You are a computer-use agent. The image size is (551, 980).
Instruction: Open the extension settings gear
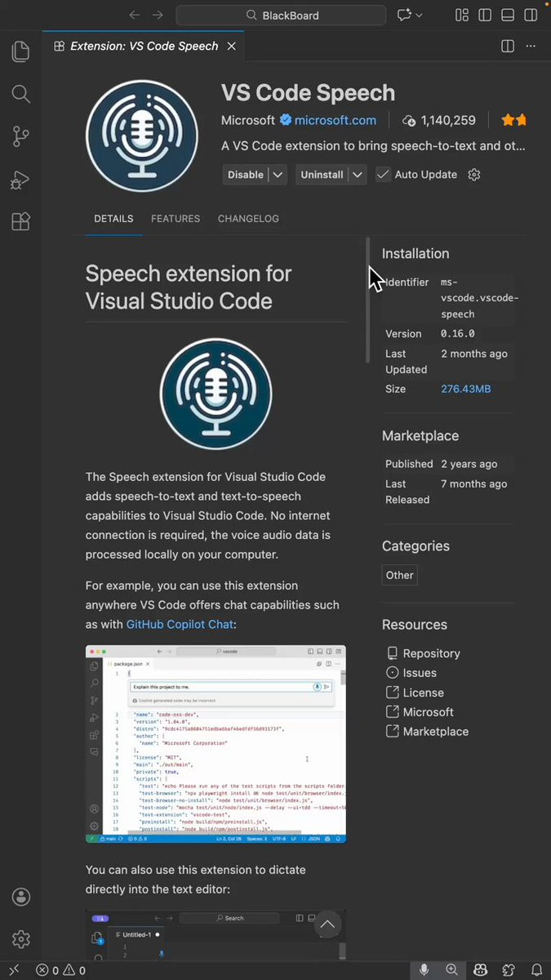tap(474, 175)
